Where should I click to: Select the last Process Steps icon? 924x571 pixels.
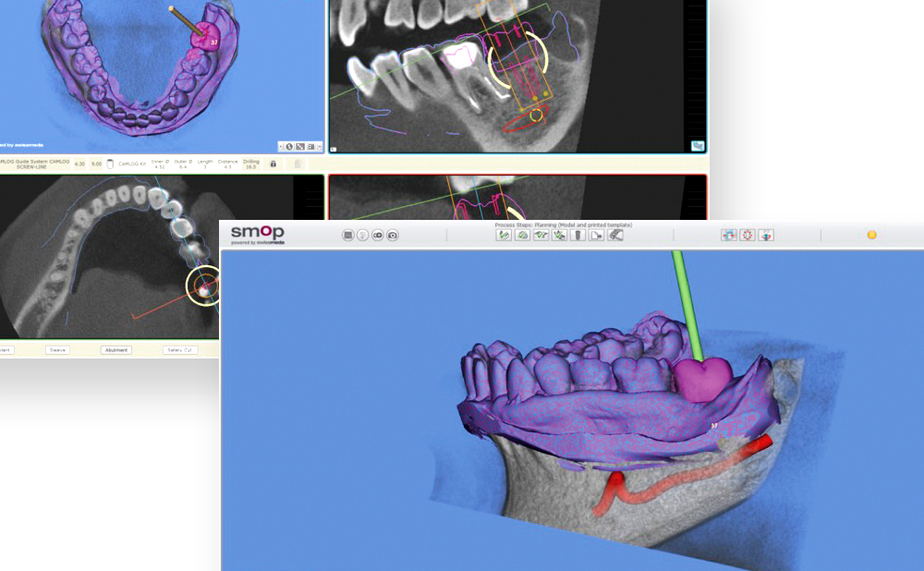coord(615,236)
